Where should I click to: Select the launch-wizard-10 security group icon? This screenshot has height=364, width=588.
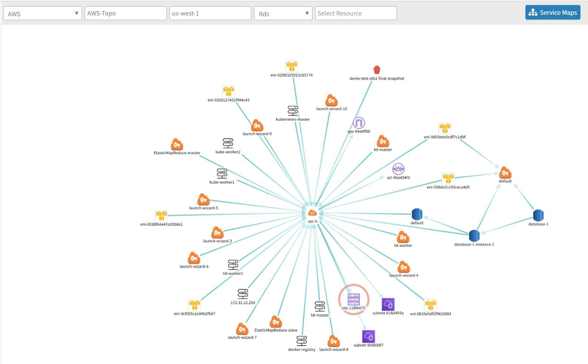[331, 100]
